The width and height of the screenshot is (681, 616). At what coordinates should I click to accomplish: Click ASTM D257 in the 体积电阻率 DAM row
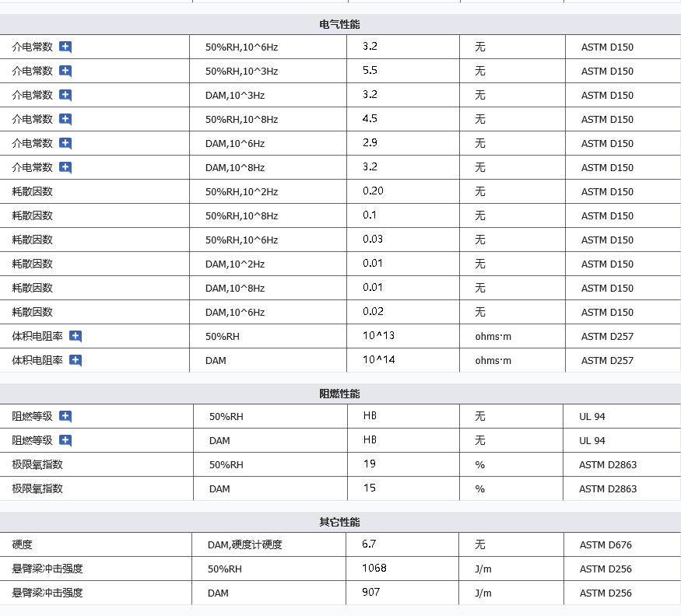coord(607,360)
